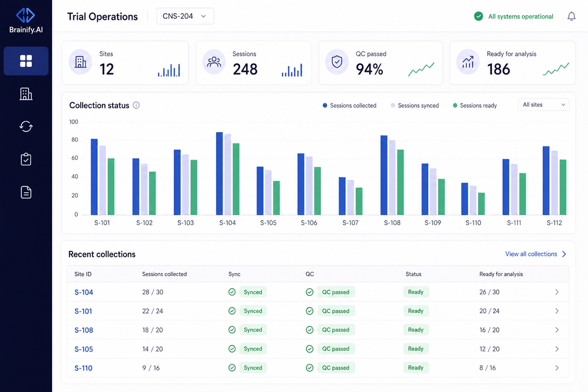Open the View all collections link
588x392 pixels.
[x=536, y=254]
